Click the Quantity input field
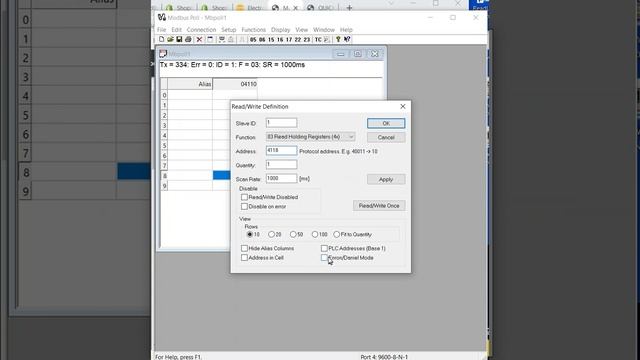The image size is (640, 360). 281,164
